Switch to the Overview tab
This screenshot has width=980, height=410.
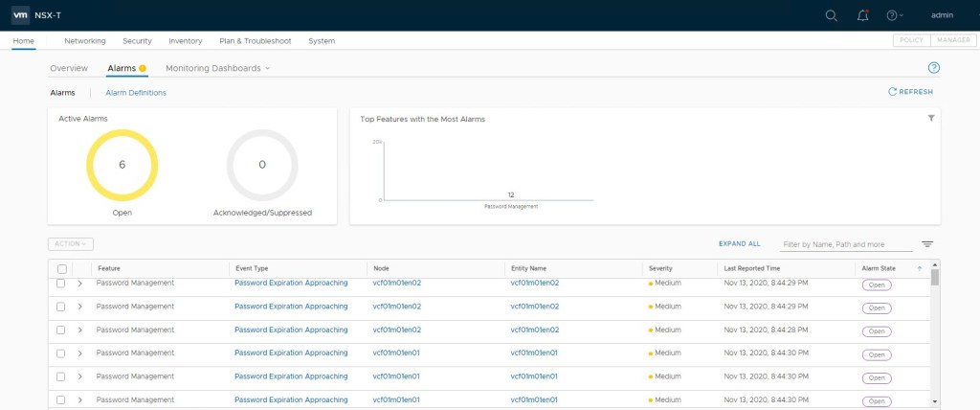[69, 68]
